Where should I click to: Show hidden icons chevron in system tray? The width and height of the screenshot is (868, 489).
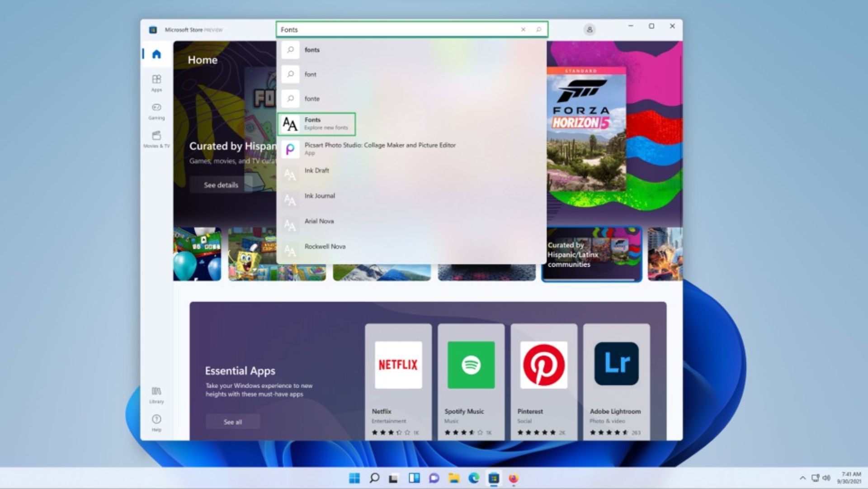point(802,478)
